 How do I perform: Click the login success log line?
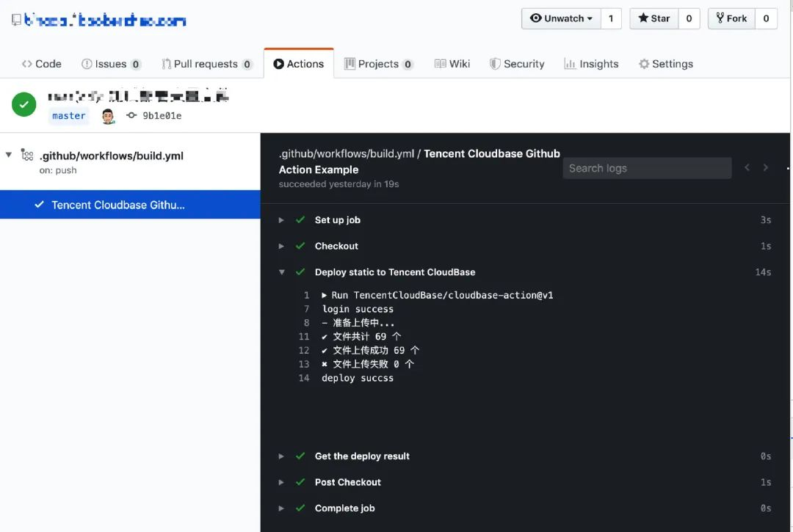(358, 309)
